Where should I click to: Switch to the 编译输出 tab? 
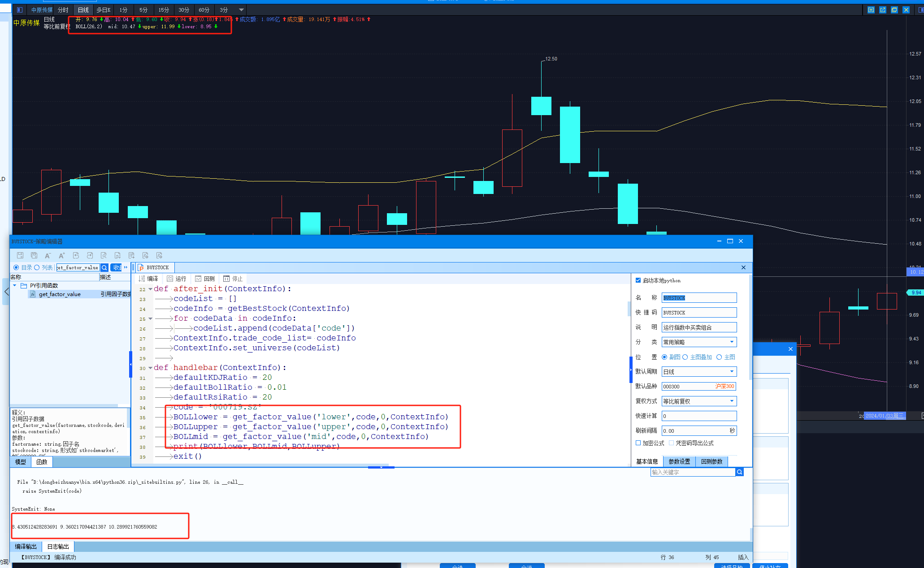coord(26,546)
